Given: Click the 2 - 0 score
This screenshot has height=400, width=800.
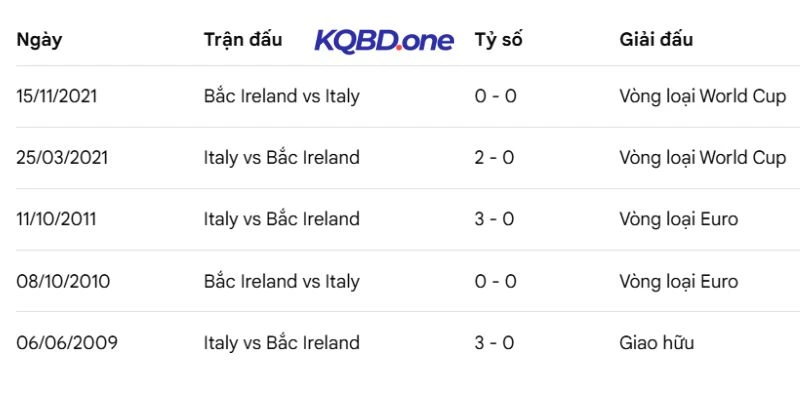Looking at the screenshot, I should point(495,158).
